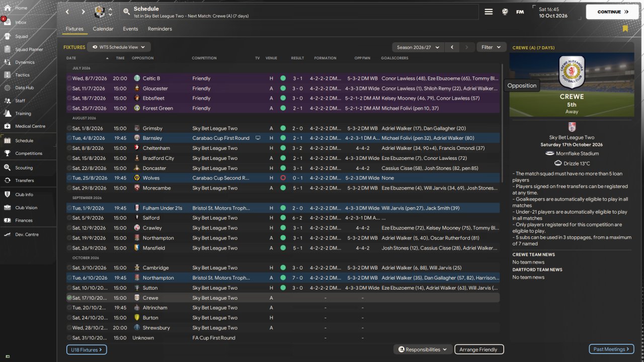
Task: Open the Medical Centre
Action: pos(30,126)
